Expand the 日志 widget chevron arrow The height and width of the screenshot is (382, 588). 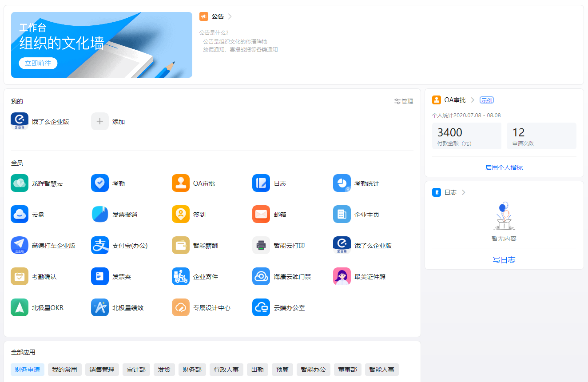point(464,192)
